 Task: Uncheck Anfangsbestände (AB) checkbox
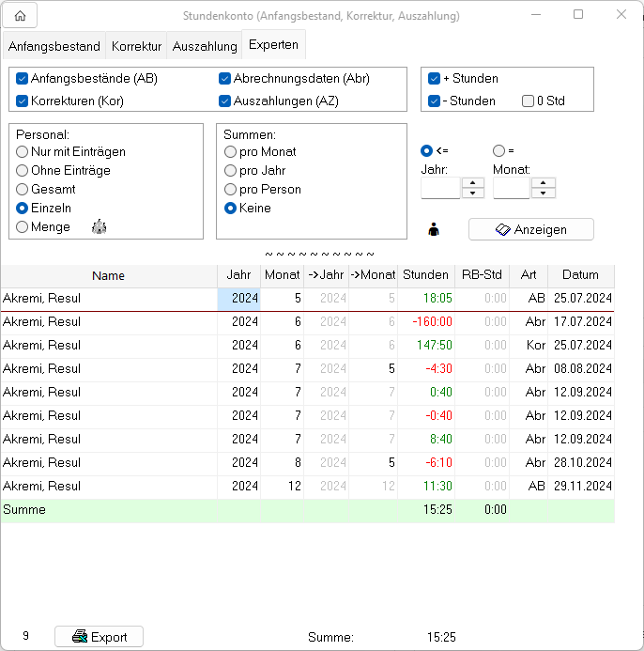23,79
